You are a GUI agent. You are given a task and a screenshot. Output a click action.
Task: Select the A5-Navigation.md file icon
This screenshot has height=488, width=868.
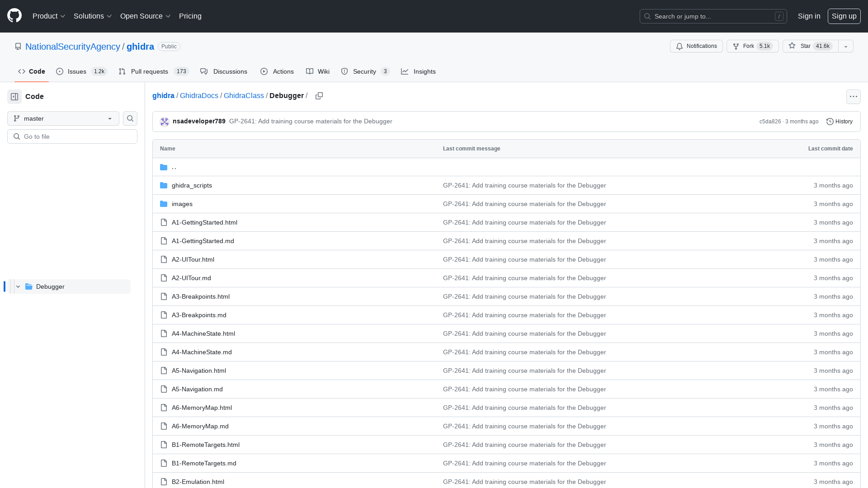[x=164, y=389]
